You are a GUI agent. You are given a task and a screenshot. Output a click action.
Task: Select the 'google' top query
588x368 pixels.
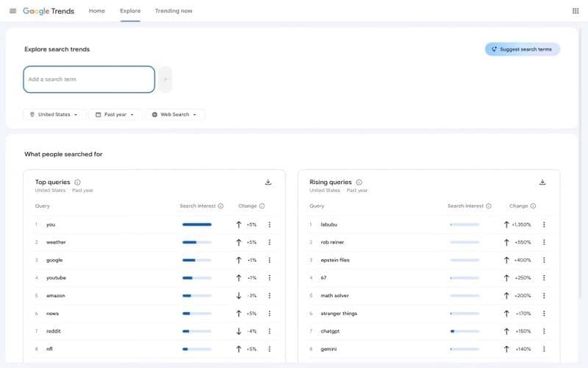click(x=54, y=260)
